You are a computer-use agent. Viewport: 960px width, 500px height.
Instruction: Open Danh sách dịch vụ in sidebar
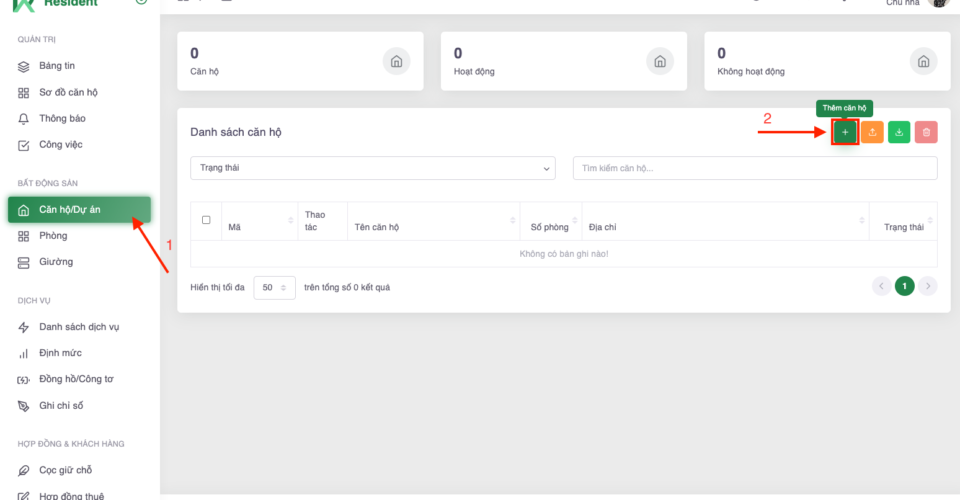pos(79,327)
